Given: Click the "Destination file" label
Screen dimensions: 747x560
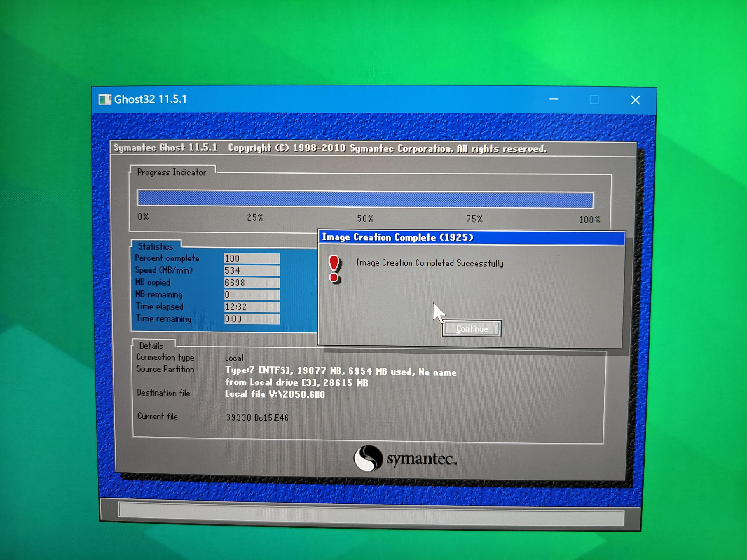Looking at the screenshot, I should 163,393.
